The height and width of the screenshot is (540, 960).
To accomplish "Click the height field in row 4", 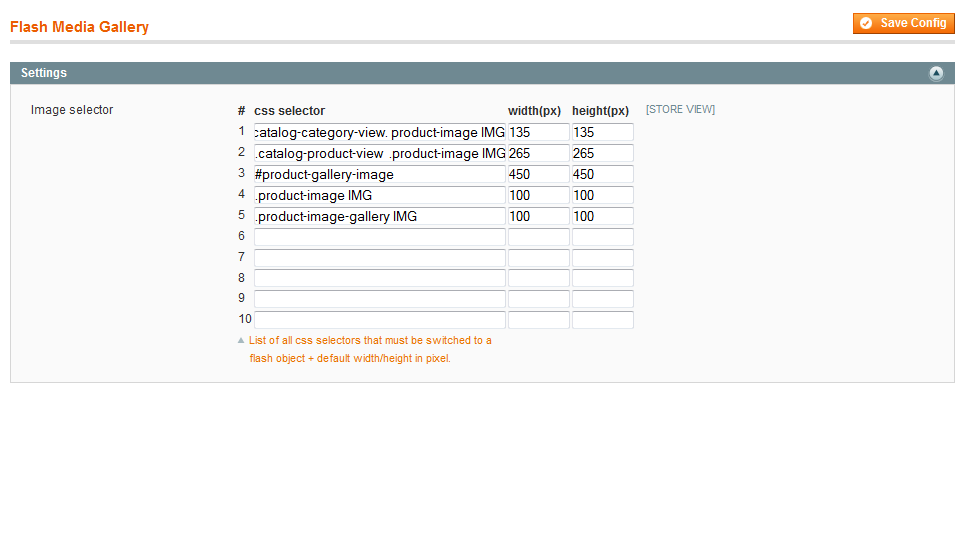I will 602,195.
